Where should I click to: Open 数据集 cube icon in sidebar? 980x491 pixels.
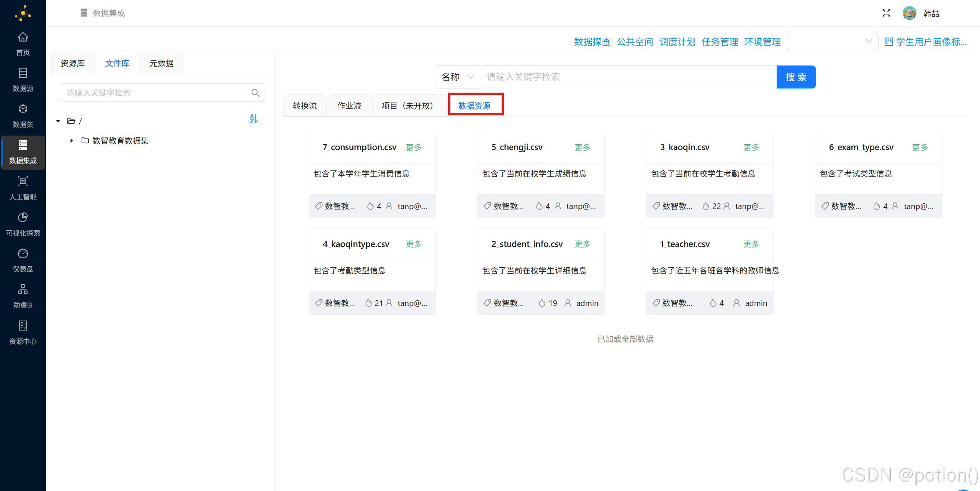pos(23,109)
